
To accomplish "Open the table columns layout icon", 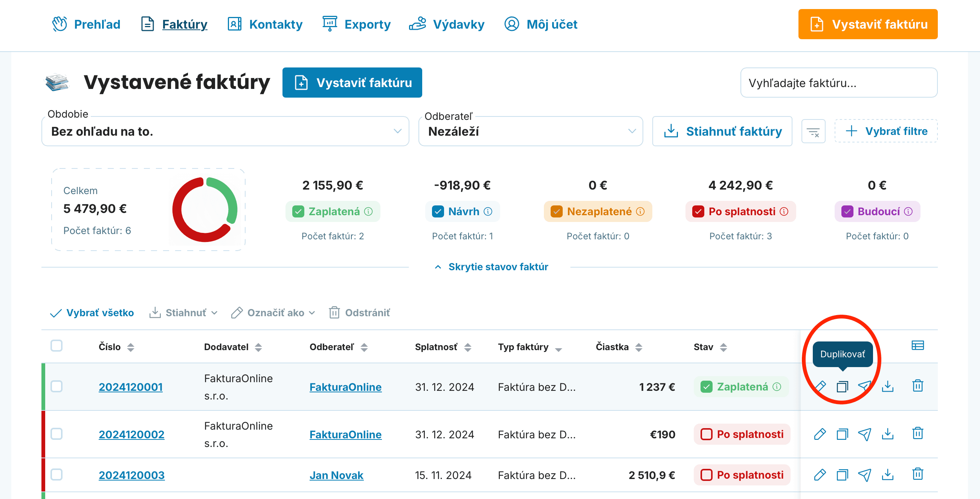I will [x=917, y=346].
